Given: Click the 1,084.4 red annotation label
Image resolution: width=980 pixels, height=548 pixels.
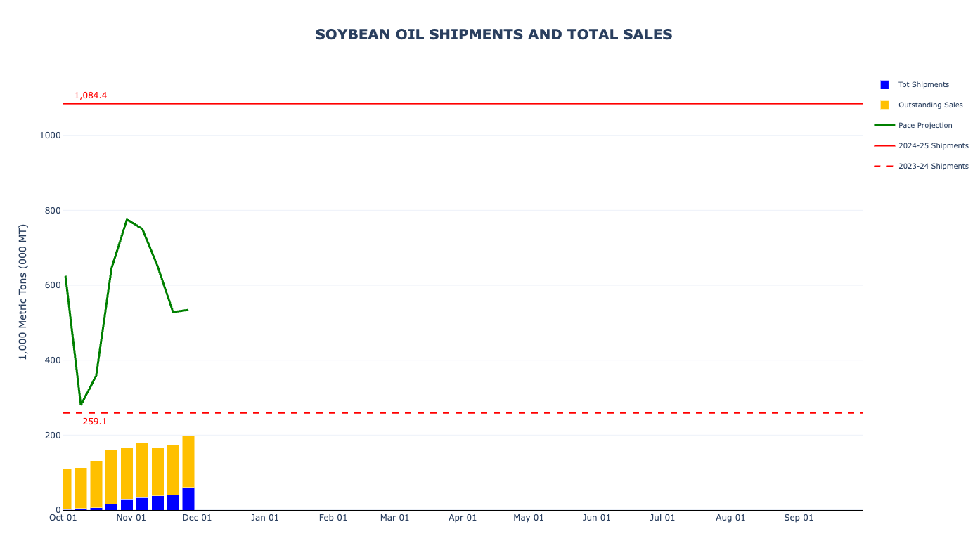Looking at the screenshot, I should pos(91,96).
